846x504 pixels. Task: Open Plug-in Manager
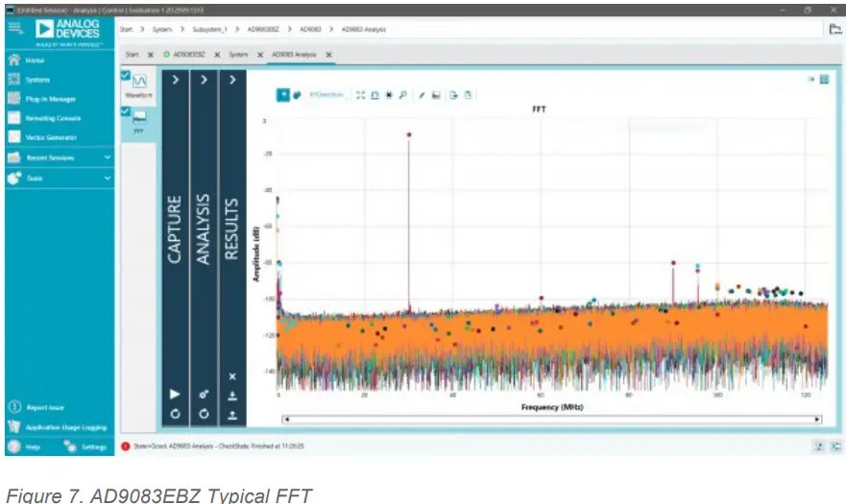click(x=50, y=99)
